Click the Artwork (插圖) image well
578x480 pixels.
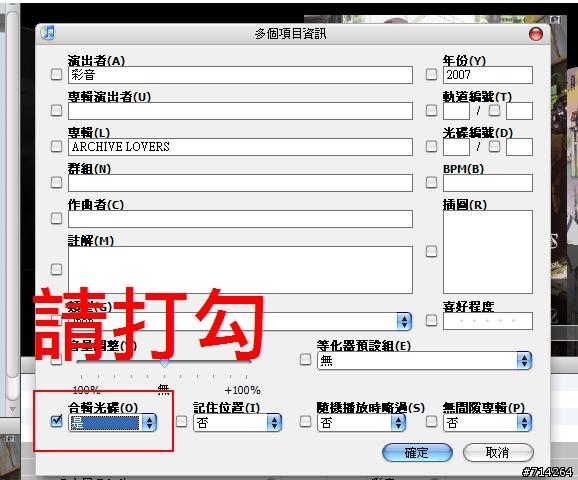point(488,252)
